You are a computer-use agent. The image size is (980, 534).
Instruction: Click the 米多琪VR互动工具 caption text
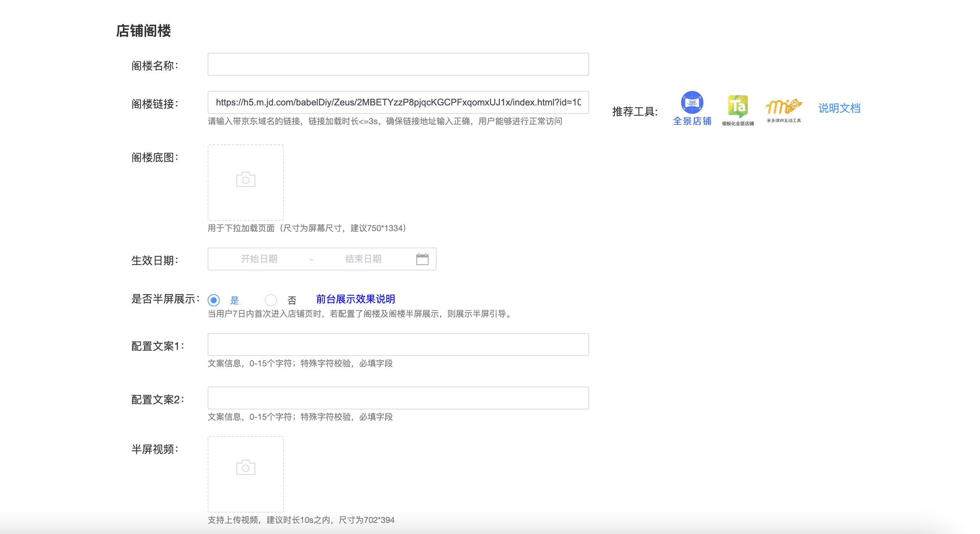783,120
